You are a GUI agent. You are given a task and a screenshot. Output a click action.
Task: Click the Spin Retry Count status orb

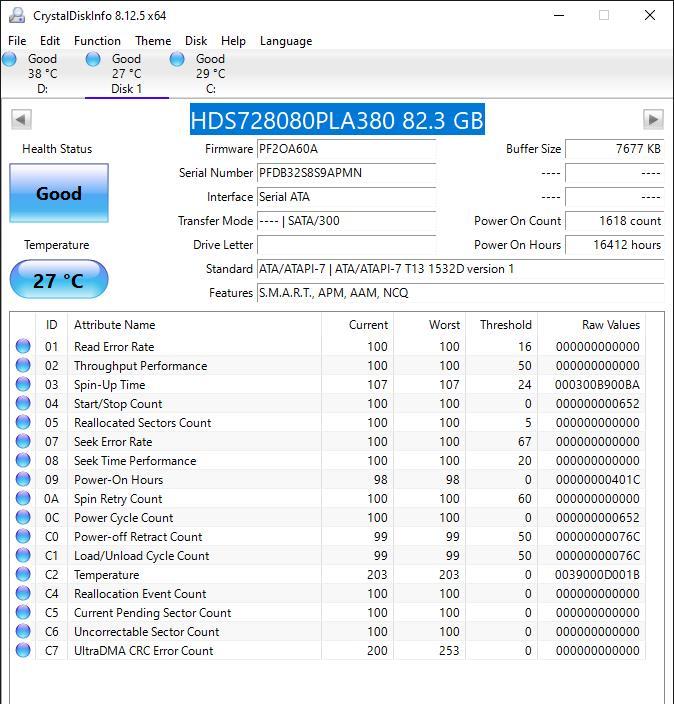point(23,498)
